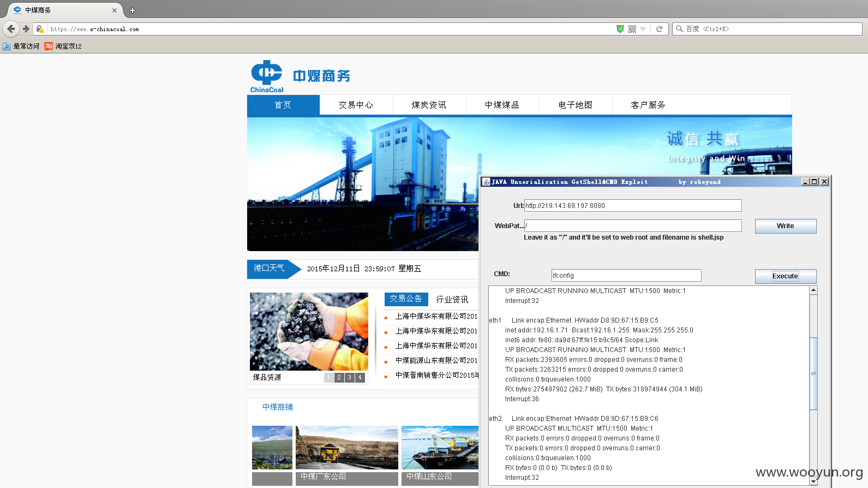Select slideshow page 3 indicator
The image size is (868, 488).
(x=349, y=377)
